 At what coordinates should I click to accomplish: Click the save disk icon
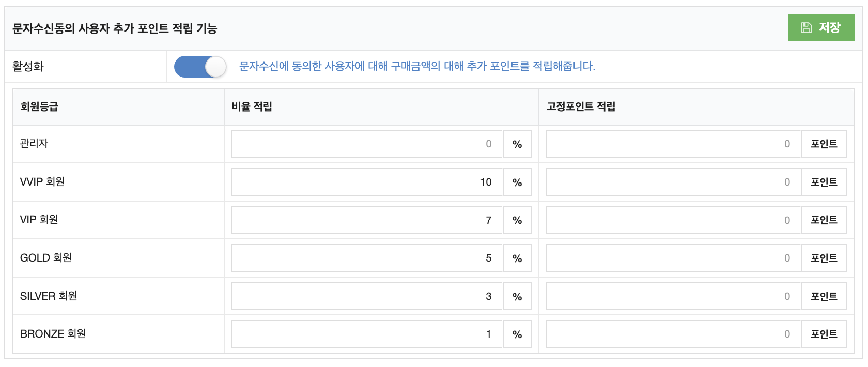[806, 28]
